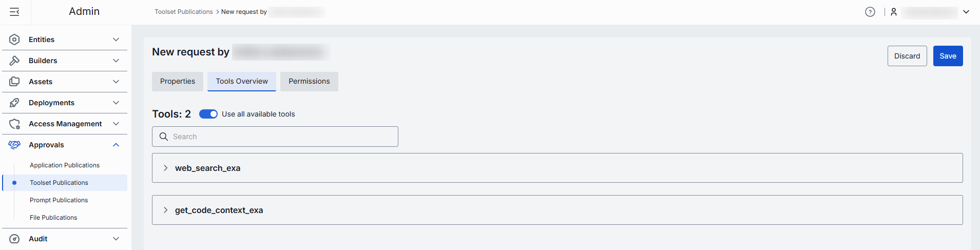This screenshot has height=250, width=980.
Task: Expand the get_code_context_exa tool row
Action: [165, 210]
